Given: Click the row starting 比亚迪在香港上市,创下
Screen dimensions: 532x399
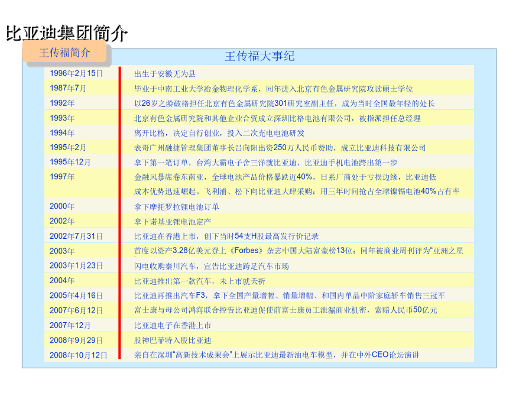Looking at the screenshot, I should coord(226,236).
